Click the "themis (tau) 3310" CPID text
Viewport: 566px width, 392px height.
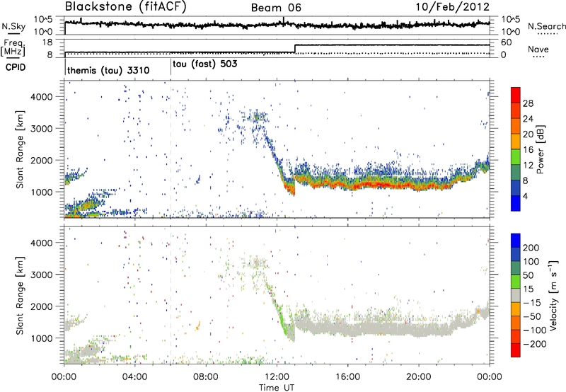click(x=108, y=70)
